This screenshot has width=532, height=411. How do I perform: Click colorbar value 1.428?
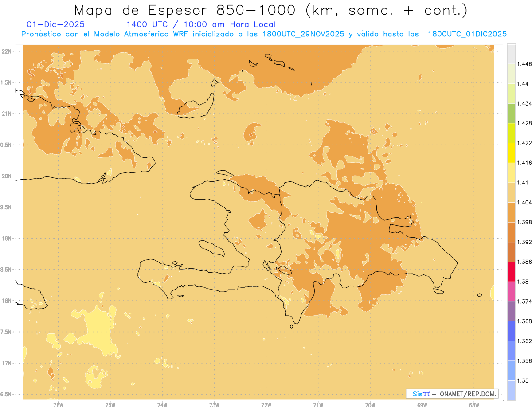[524, 123]
